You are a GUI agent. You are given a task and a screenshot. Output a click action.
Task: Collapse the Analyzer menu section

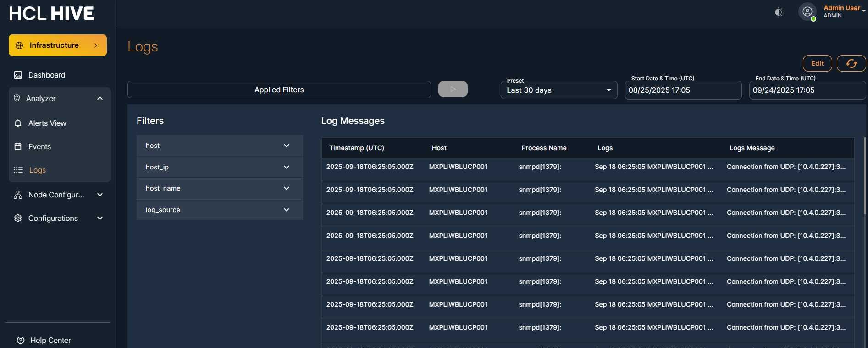(100, 98)
